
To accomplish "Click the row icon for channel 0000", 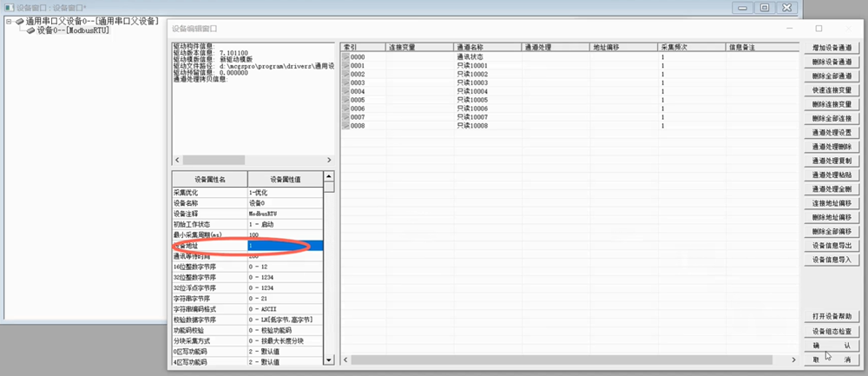I will [x=345, y=56].
